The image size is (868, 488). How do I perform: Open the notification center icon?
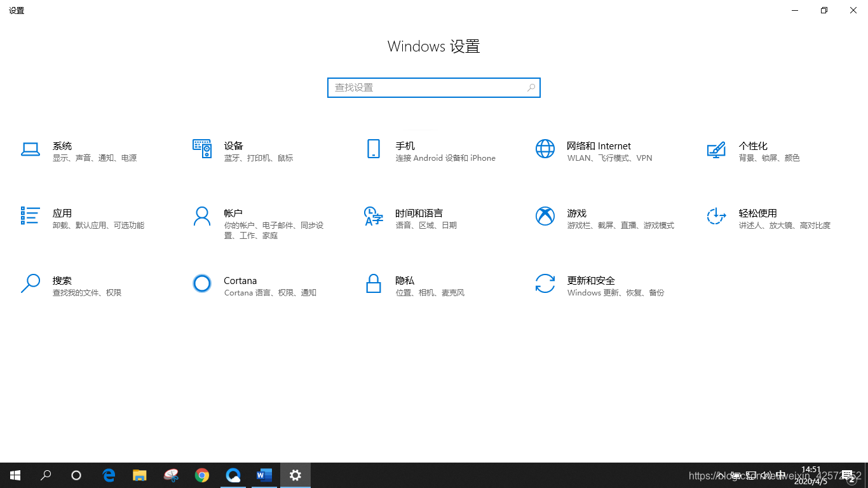(848, 475)
